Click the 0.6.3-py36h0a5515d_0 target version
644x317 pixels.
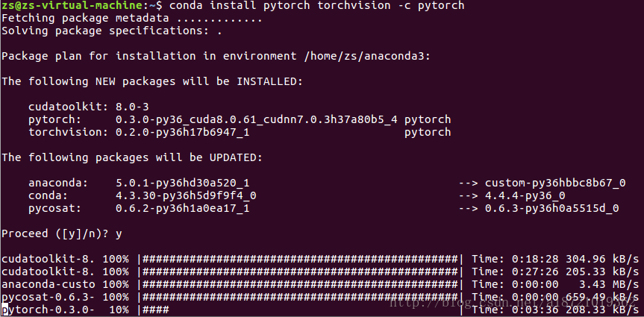(551, 208)
